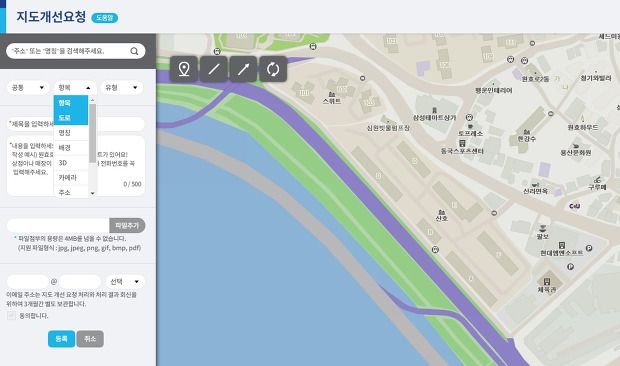The image size is (620, 366).
Task: Click the refresh reset map tool
Action: pos(273,69)
